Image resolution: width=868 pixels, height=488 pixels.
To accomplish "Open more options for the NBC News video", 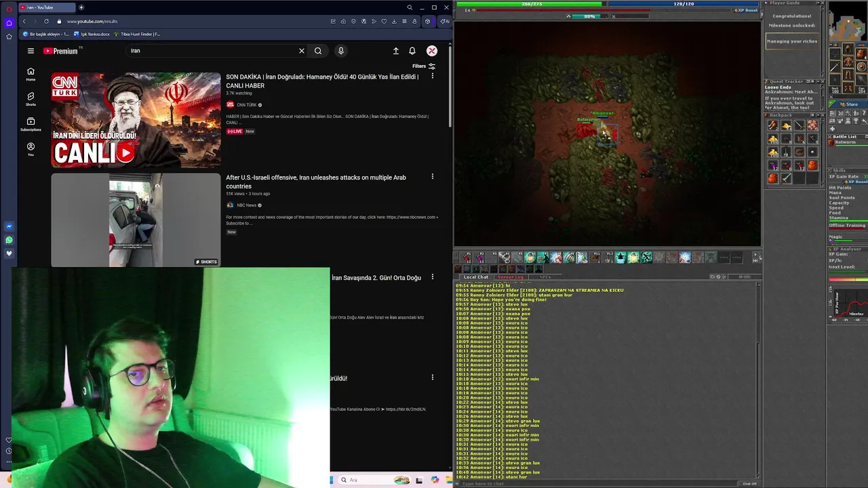I will (433, 177).
